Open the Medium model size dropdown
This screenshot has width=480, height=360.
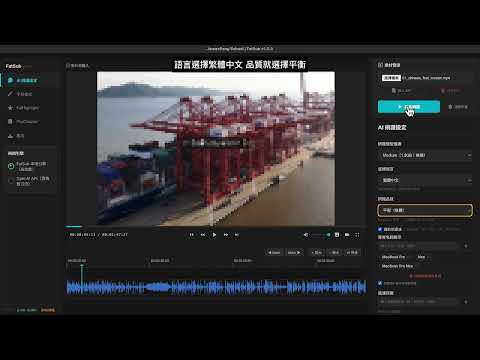click(x=425, y=155)
